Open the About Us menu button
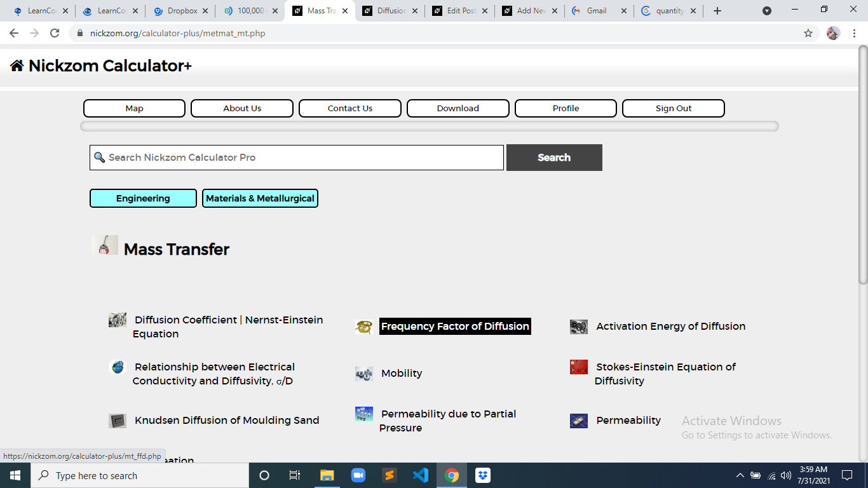The height and width of the screenshot is (488, 868). pos(242,108)
